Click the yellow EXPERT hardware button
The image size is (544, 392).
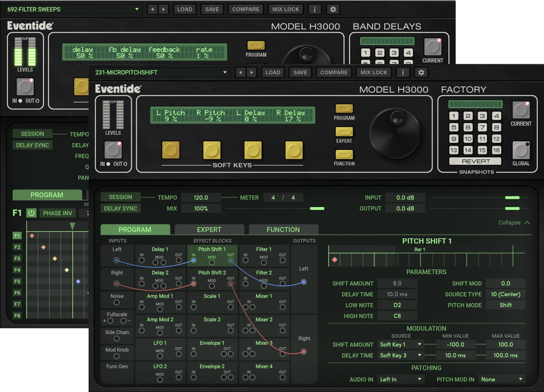344,131
